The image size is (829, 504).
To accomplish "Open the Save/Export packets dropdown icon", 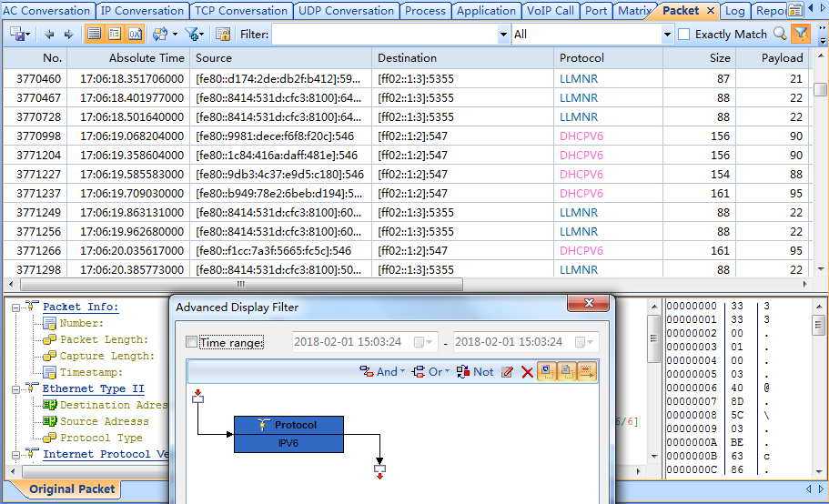I will pyautogui.click(x=19, y=35).
